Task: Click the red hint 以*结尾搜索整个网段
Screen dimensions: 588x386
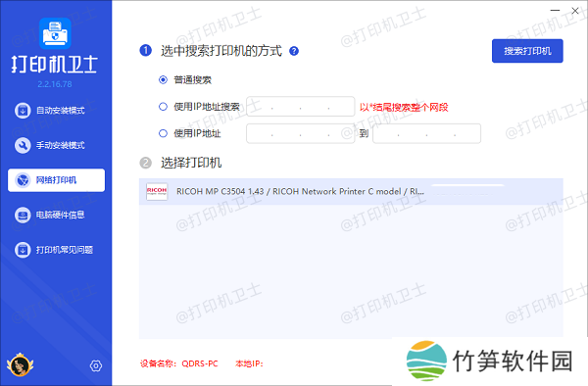Action: click(404, 107)
